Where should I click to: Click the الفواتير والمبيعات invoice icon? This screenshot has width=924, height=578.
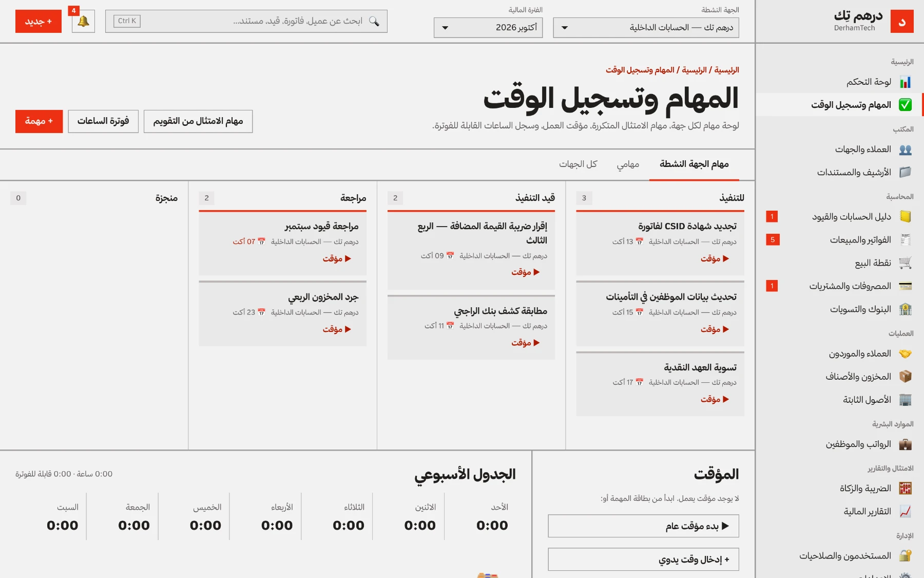pos(905,240)
